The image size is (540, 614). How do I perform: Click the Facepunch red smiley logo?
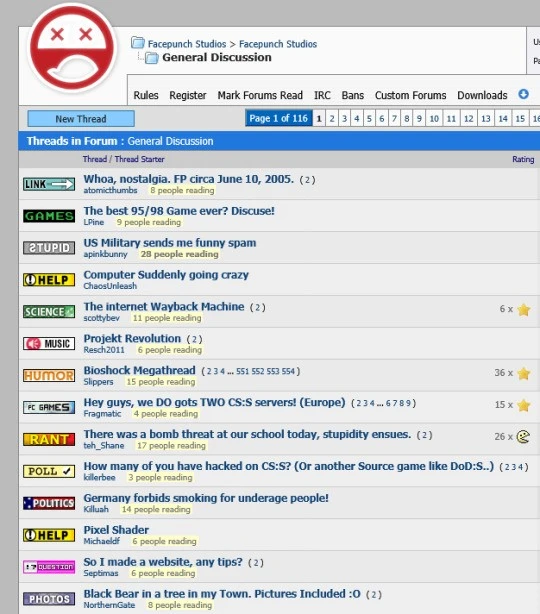(72, 49)
